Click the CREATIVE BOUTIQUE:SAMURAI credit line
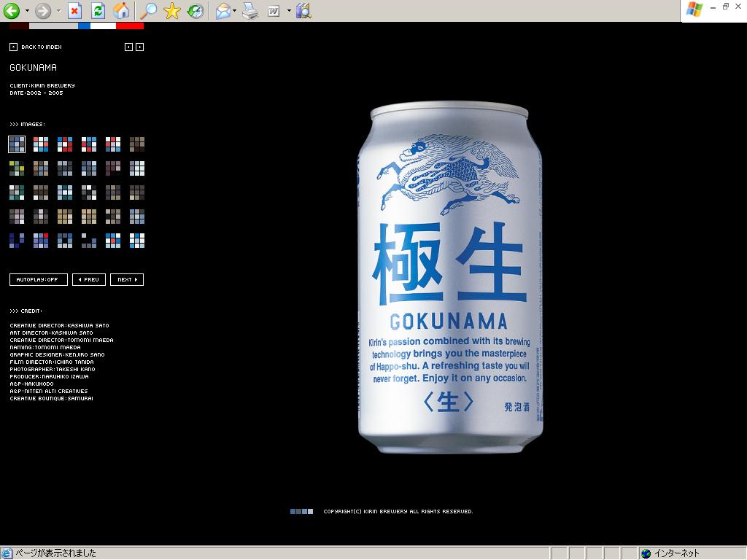The height and width of the screenshot is (560, 747). coord(52,399)
